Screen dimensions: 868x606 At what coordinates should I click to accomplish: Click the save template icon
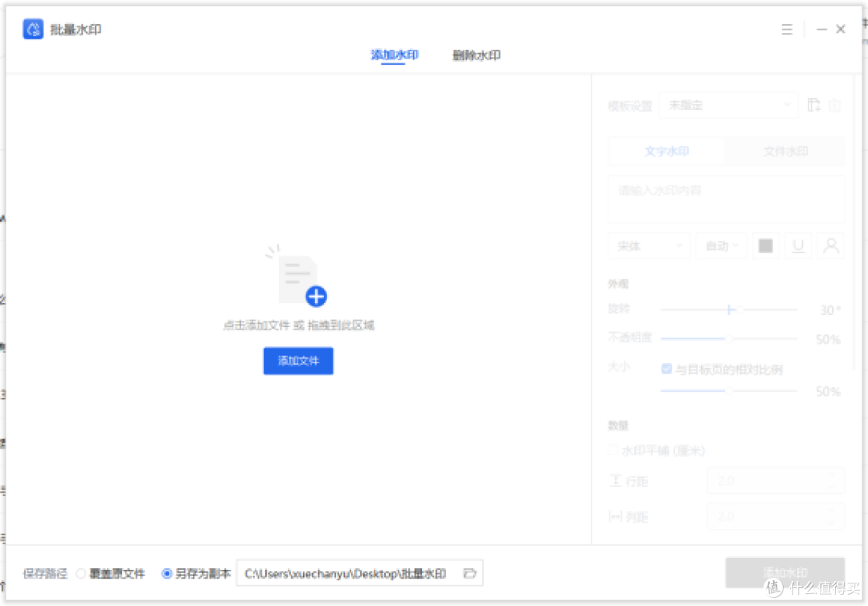click(813, 104)
